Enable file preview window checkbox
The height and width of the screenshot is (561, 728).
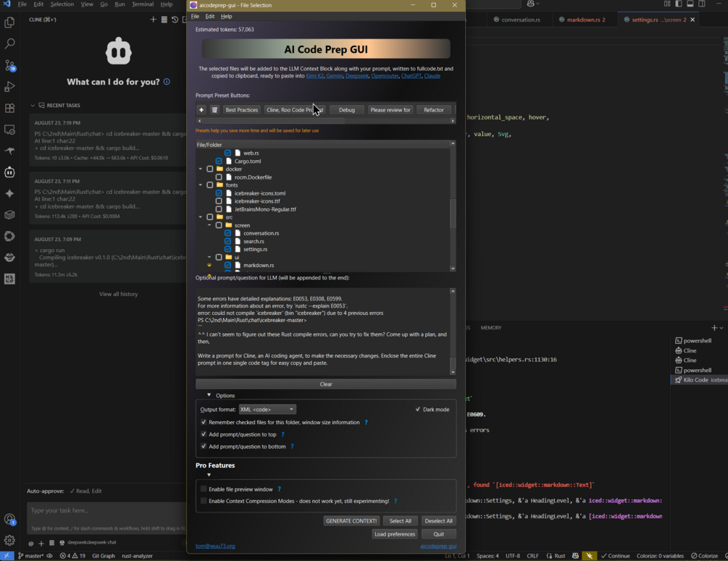[204, 489]
